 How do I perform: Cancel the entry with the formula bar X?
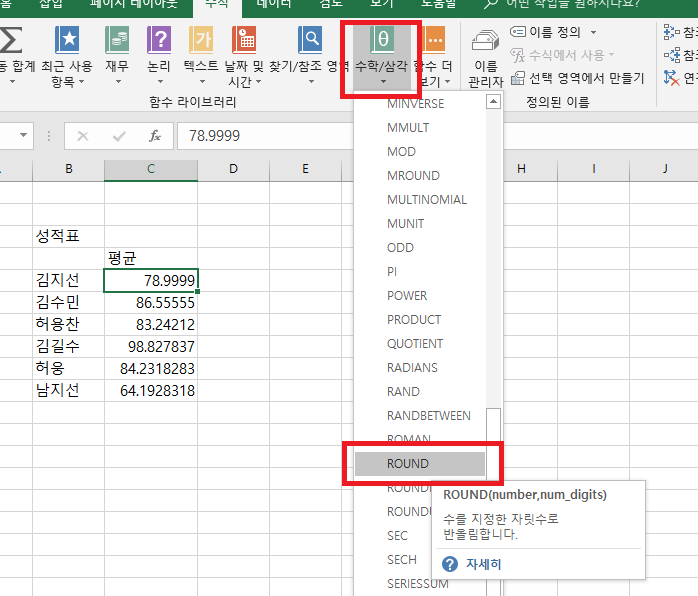[83, 136]
